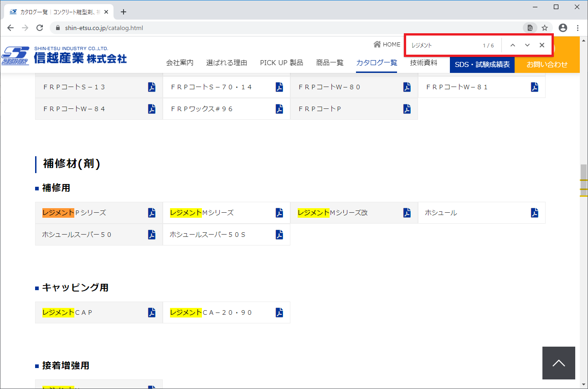This screenshot has height=389, width=588.
Task: Open 会社案内 menu item
Action: click(180, 63)
